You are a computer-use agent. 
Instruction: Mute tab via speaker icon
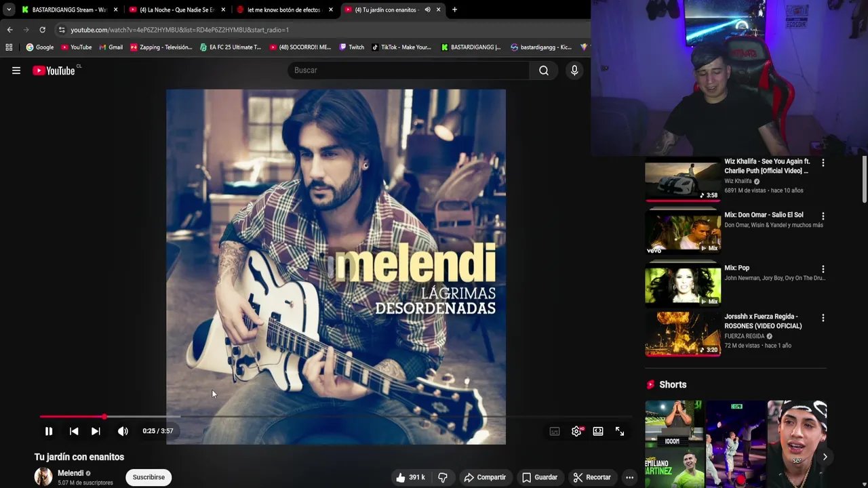pos(427,9)
